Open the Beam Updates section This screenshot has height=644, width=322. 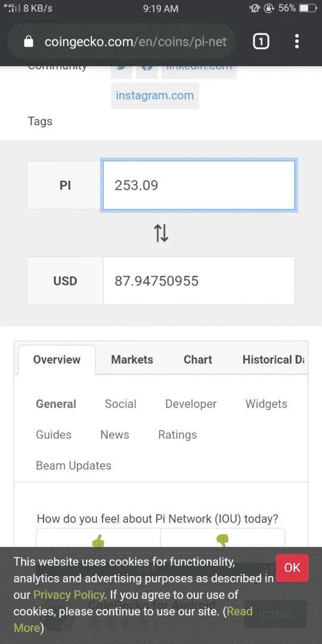coord(73,465)
